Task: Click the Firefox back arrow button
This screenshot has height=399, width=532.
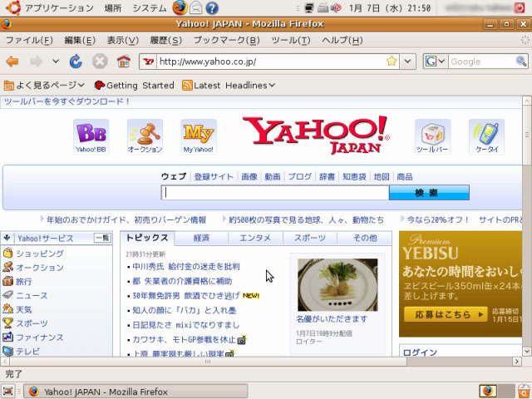Action: 12,62
